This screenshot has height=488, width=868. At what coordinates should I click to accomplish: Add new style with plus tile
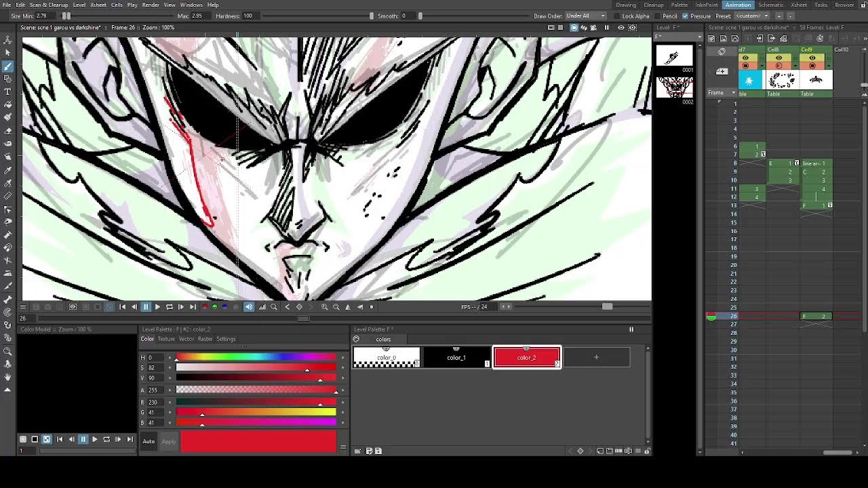(596, 357)
